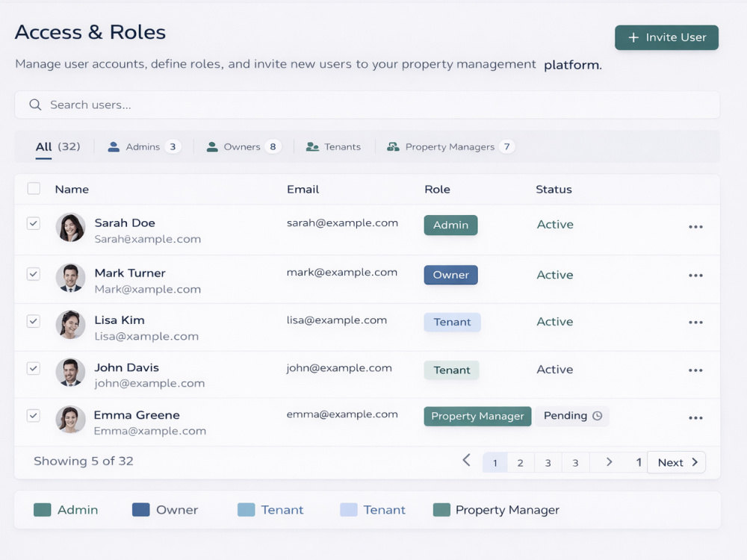Click mark@example.com in Email column
This screenshot has width=747, height=560.
341,273
